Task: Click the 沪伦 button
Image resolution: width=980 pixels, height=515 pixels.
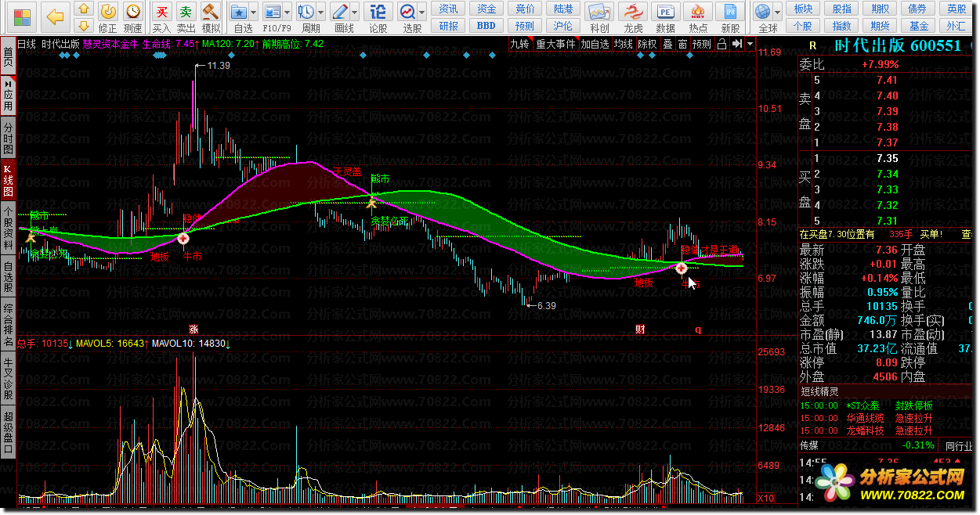Action: coord(562,25)
